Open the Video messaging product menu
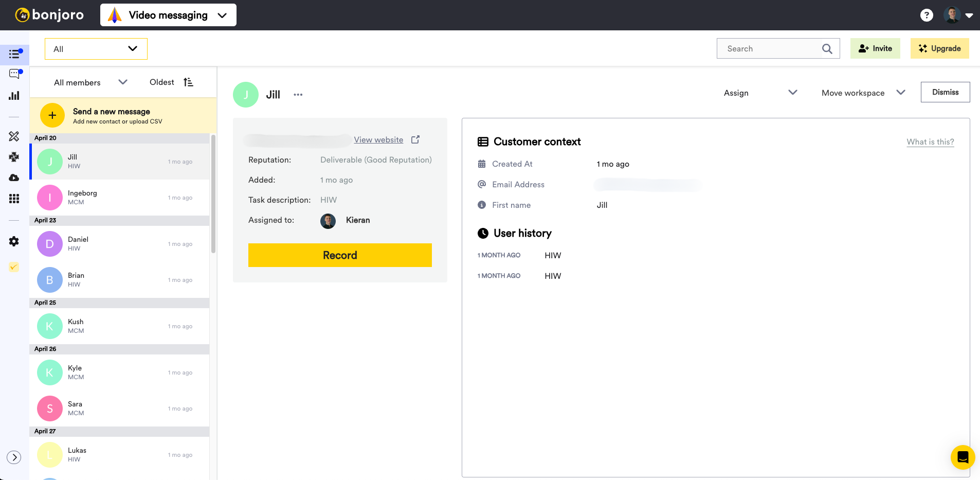 (x=168, y=15)
